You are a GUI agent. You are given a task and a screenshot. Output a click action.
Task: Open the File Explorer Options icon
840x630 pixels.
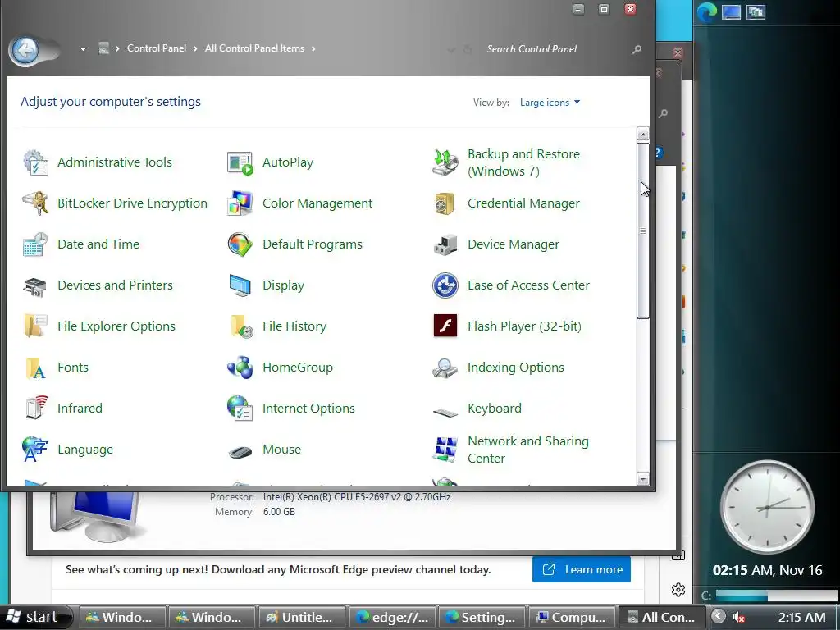[x=35, y=326]
